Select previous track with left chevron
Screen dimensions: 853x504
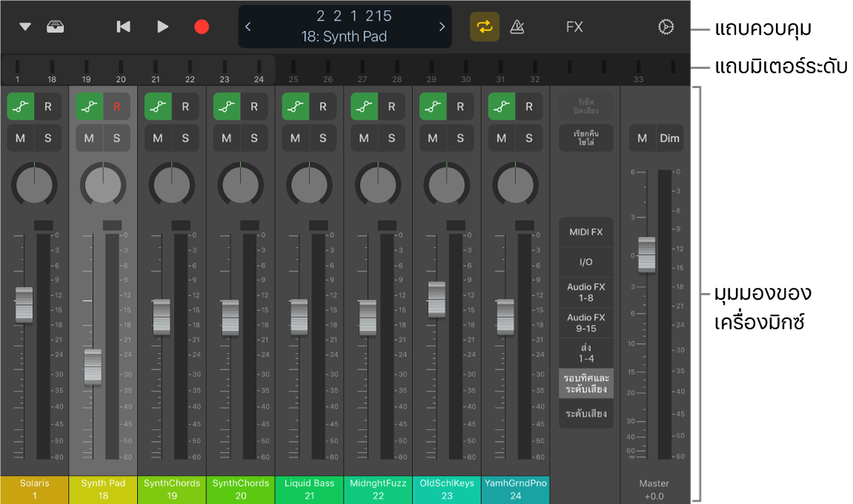click(x=248, y=27)
